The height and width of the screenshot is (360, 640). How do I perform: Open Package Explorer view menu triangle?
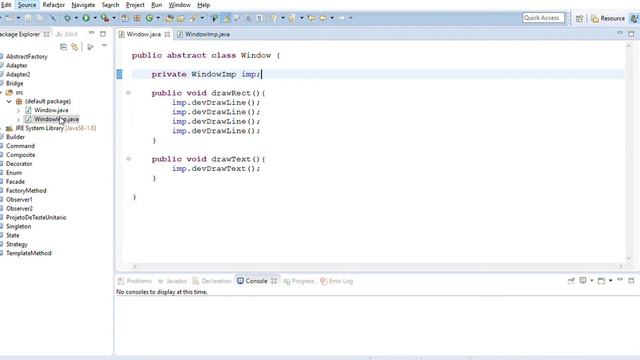point(104,46)
